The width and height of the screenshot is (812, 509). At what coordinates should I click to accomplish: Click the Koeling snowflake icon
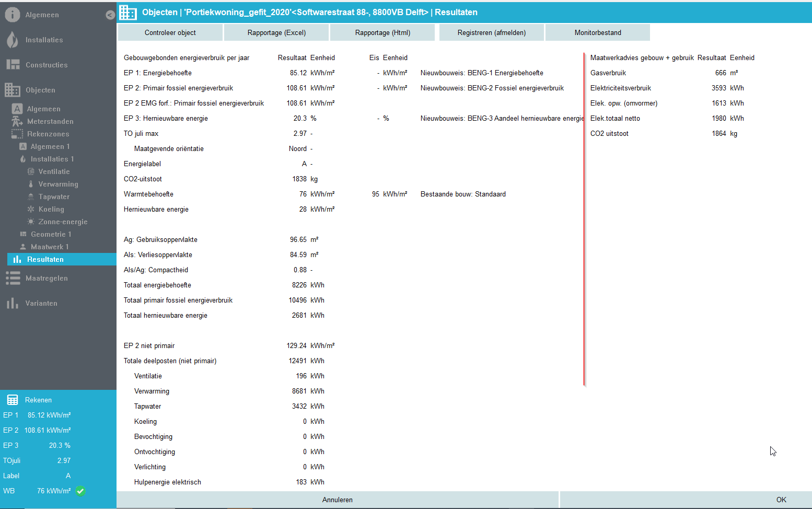[x=31, y=209]
